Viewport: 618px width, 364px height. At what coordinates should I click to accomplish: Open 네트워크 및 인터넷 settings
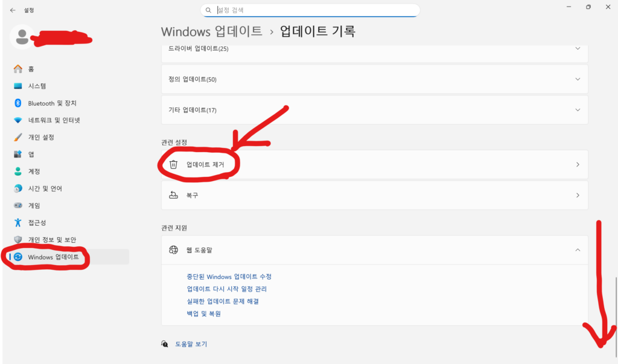pyautogui.click(x=54, y=120)
